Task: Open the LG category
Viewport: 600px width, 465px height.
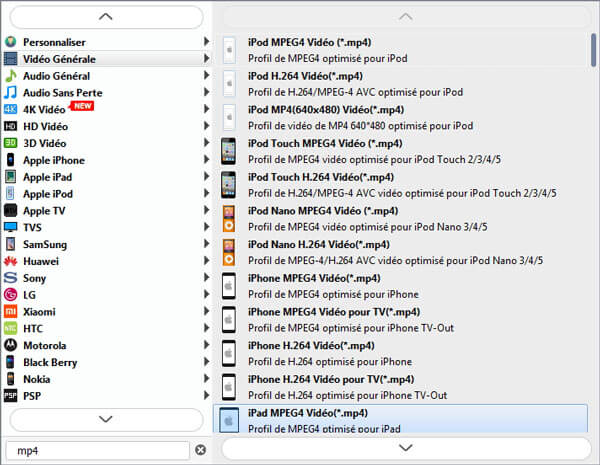Action: point(107,295)
